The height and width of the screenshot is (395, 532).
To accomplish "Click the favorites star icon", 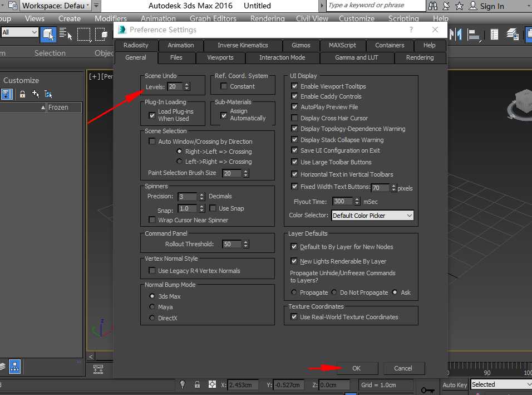I will (x=459, y=6).
